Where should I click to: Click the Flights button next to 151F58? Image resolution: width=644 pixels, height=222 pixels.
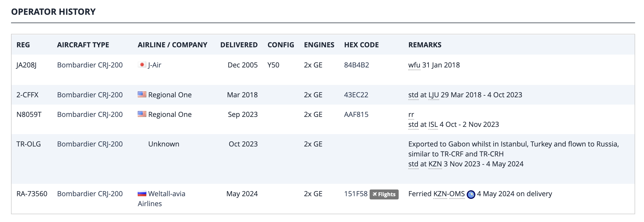384,194
